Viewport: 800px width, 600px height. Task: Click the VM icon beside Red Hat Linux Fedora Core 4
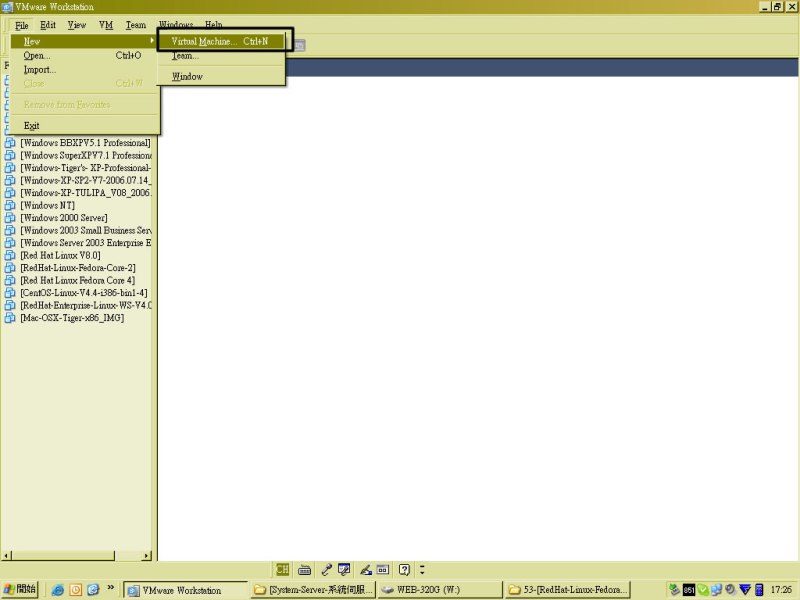pyautogui.click(x=10, y=280)
